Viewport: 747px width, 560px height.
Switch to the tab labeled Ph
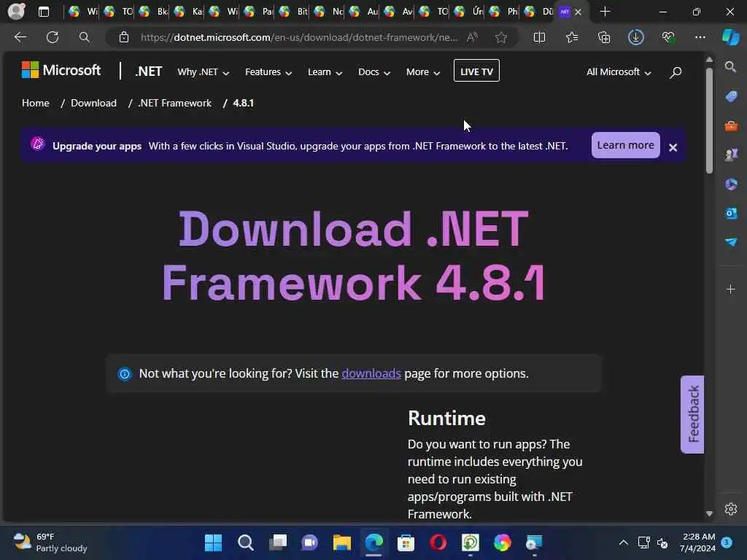(x=506, y=12)
